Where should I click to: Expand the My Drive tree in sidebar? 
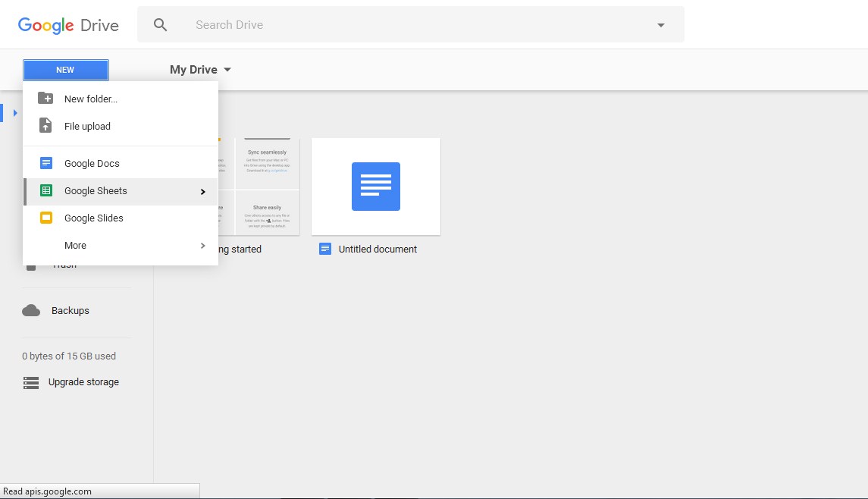pos(15,113)
